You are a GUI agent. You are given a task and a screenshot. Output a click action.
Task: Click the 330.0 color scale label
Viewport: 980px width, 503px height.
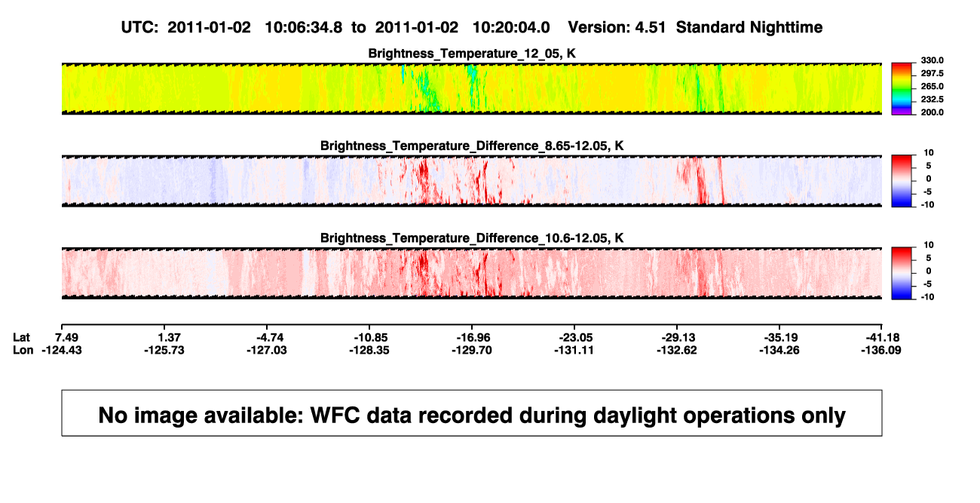[x=932, y=60]
